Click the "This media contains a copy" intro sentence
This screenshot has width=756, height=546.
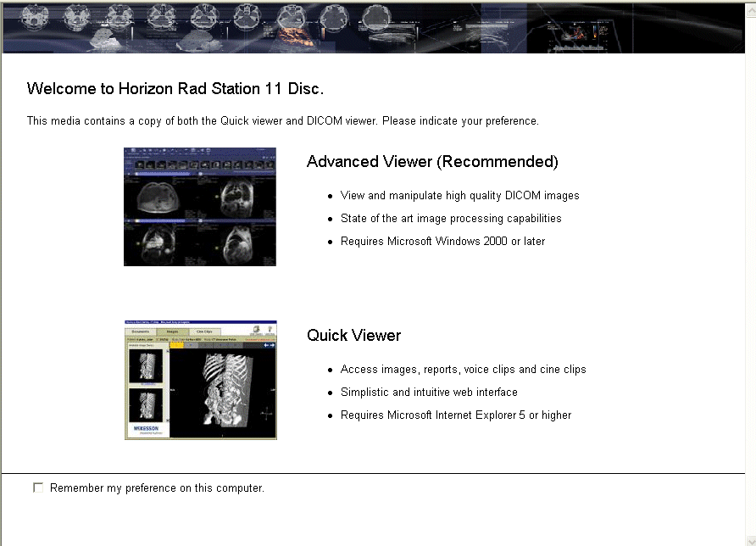283,121
